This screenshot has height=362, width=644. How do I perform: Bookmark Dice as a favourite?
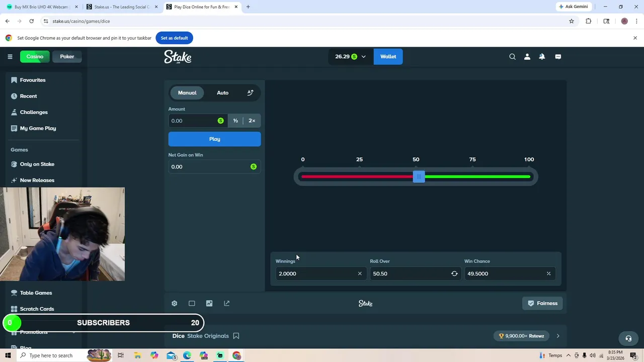click(x=236, y=336)
